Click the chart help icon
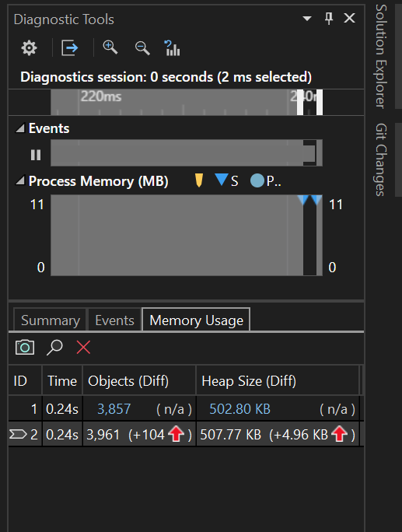402x532 pixels. click(172, 48)
